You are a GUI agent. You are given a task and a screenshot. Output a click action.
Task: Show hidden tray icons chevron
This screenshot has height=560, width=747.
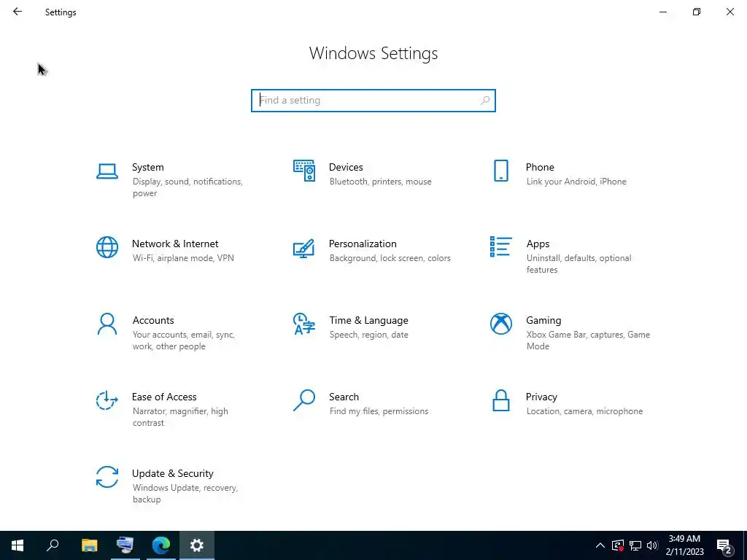600,545
